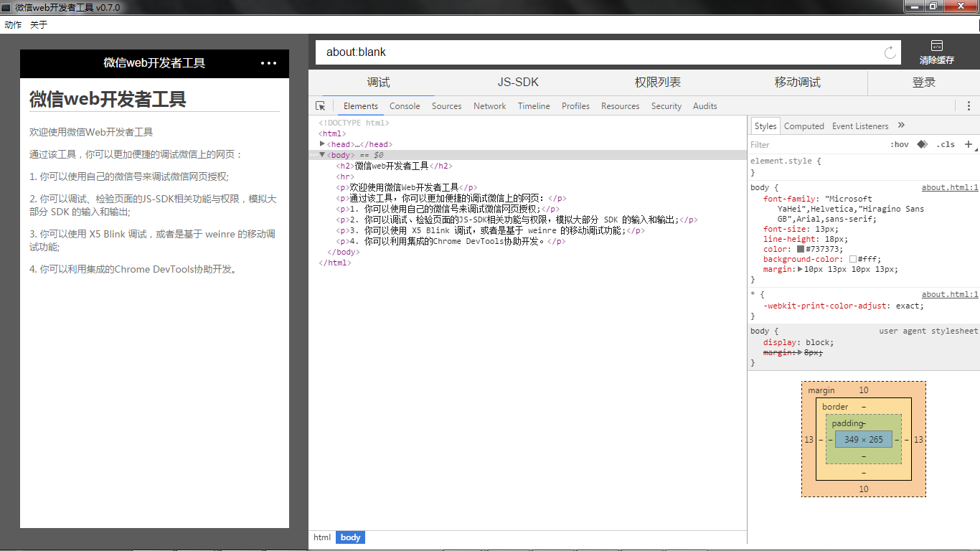Click the 349 × 265 content box
Viewport: 980px width, 551px height.
[x=863, y=439]
